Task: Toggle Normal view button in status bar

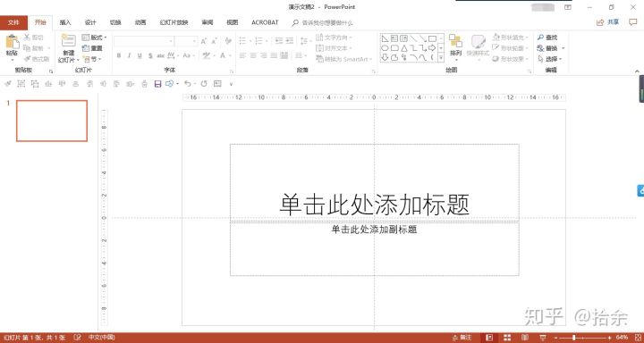Action: [489, 338]
